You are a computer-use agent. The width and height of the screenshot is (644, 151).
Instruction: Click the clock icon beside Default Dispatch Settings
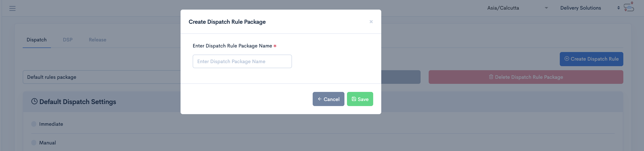click(34, 102)
